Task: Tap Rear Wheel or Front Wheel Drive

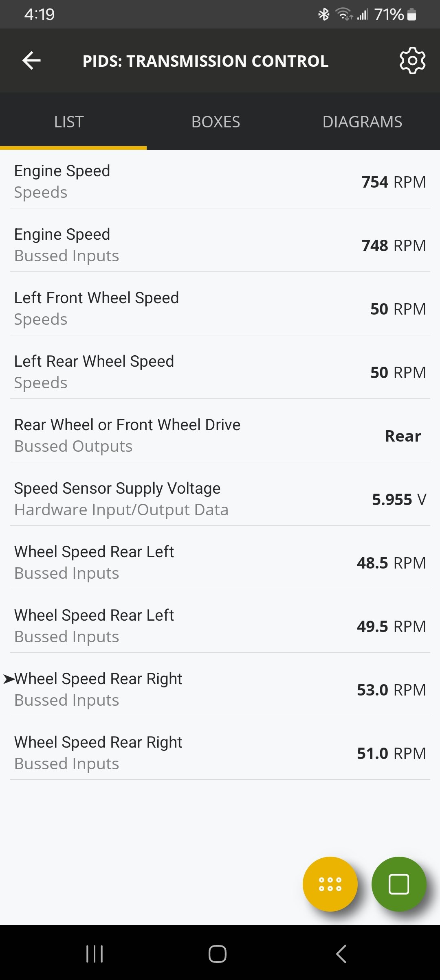Action: (x=220, y=435)
